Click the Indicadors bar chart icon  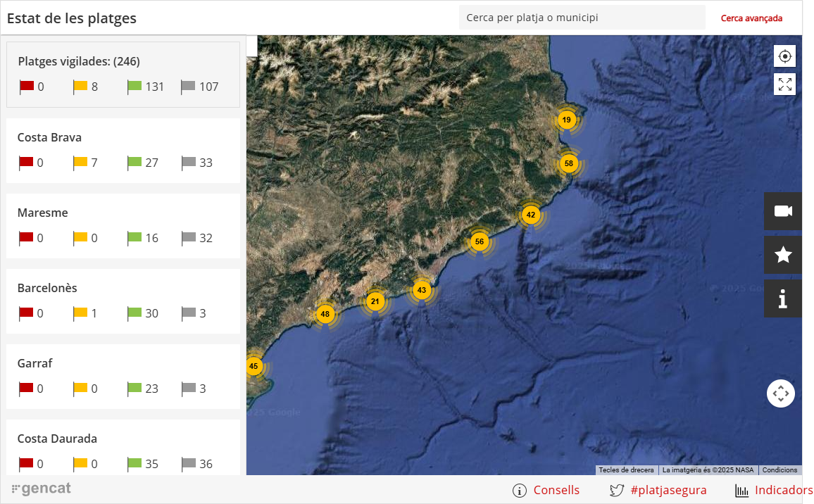pyautogui.click(x=741, y=491)
